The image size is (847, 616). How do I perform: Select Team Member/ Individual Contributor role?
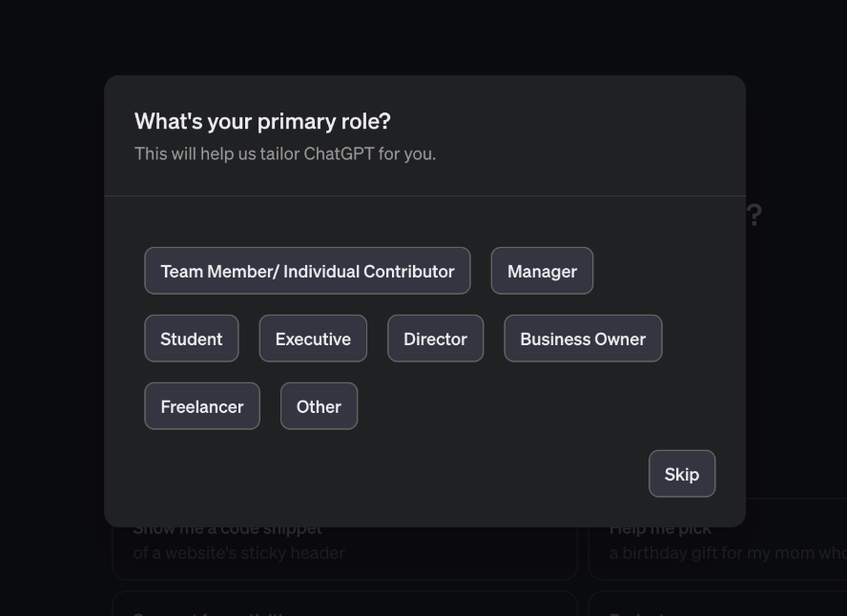[307, 271]
